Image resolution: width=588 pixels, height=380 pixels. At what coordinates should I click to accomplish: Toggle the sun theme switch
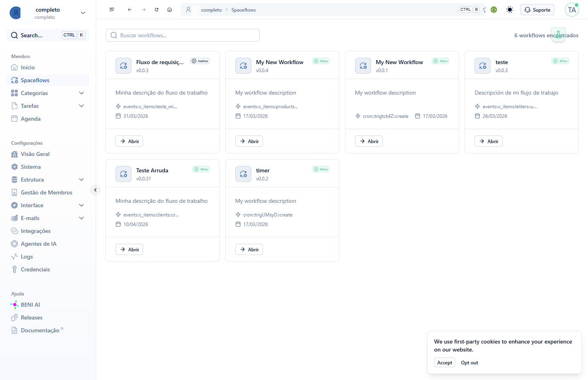(x=510, y=10)
